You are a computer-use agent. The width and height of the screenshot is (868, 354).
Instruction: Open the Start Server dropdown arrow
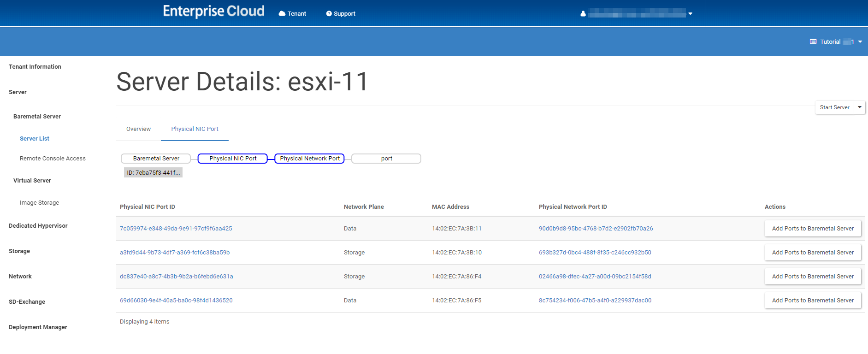tap(860, 107)
